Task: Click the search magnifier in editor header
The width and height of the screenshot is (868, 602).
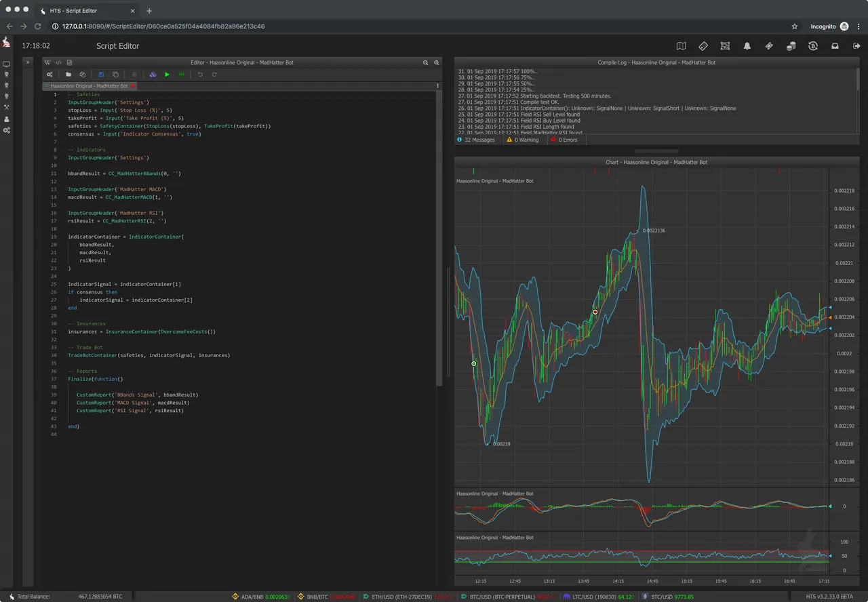Action: point(426,62)
